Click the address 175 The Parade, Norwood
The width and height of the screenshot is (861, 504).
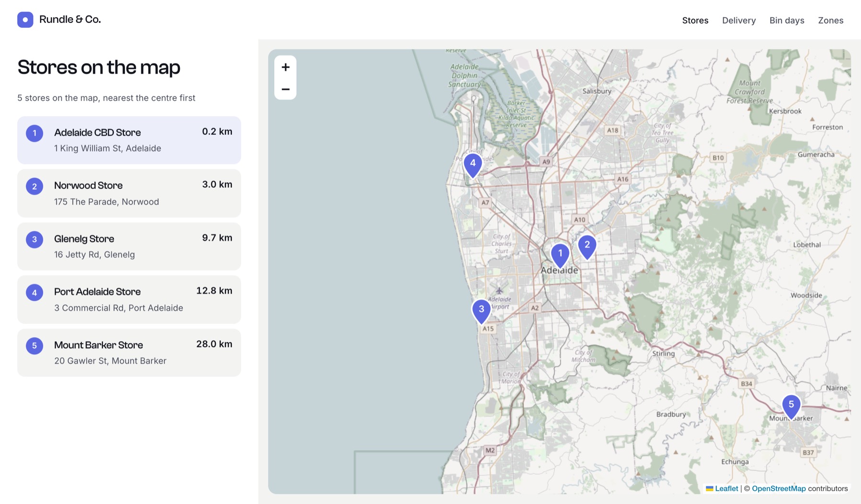click(107, 202)
